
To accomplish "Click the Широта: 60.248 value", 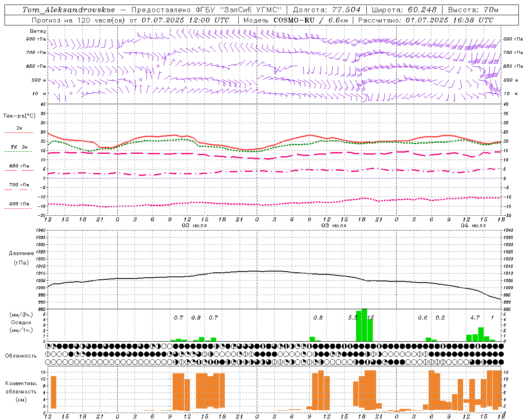I will coord(404,10).
